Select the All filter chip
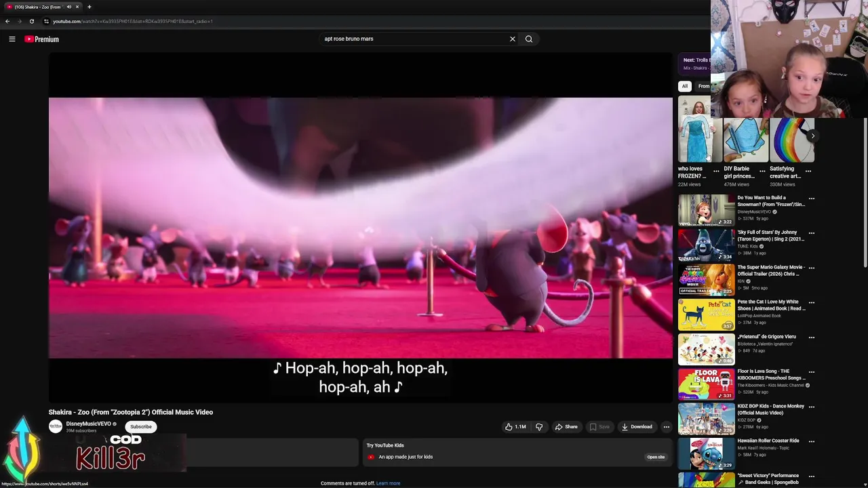The width and height of the screenshot is (868, 488). point(685,86)
